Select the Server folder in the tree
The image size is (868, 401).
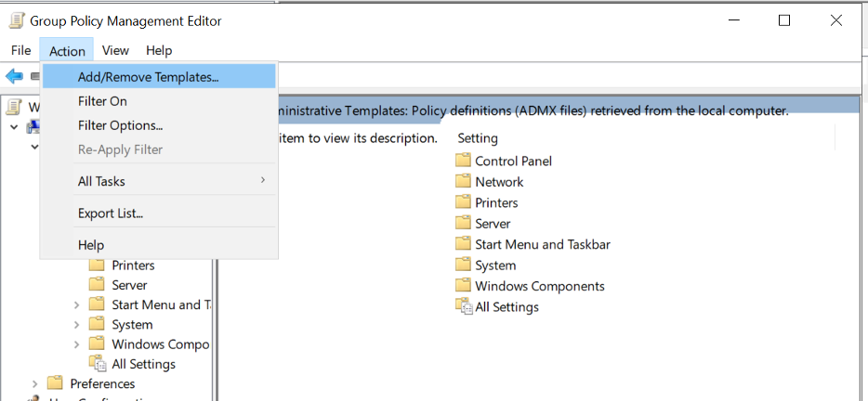[118, 285]
